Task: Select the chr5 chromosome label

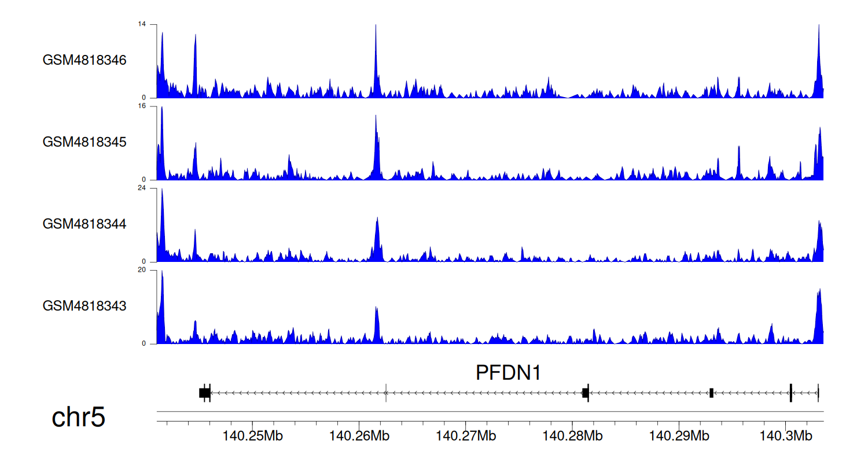Action: (79, 417)
